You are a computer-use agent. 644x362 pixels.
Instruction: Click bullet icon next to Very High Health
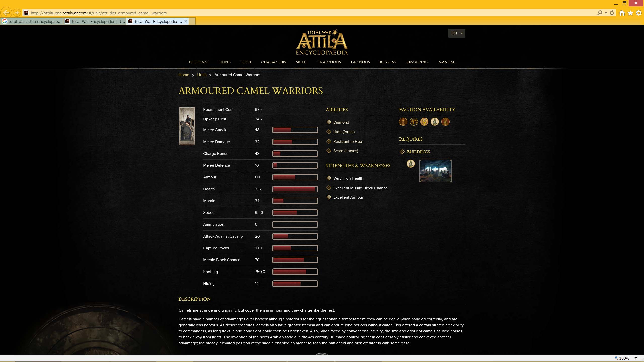329,178
